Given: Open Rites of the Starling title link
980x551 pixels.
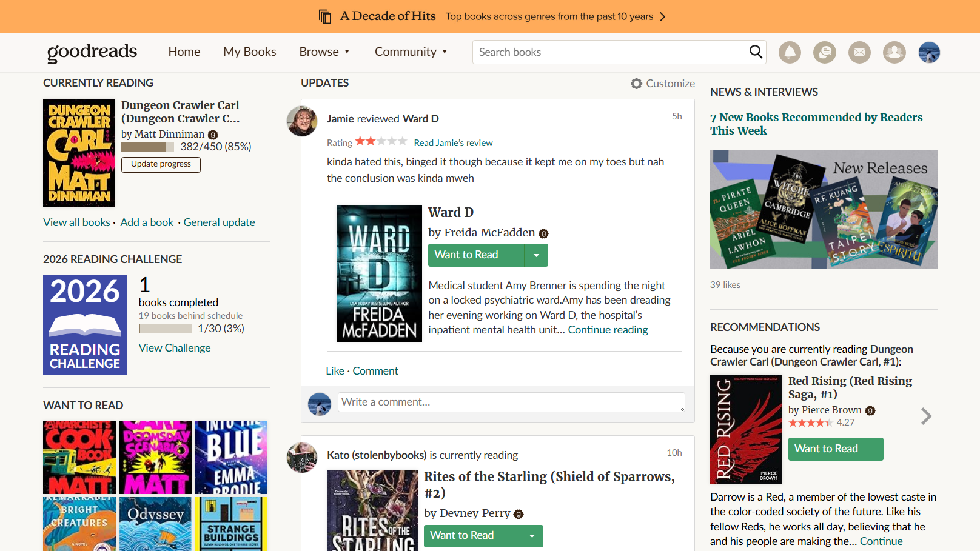Looking at the screenshot, I should (x=549, y=485).
